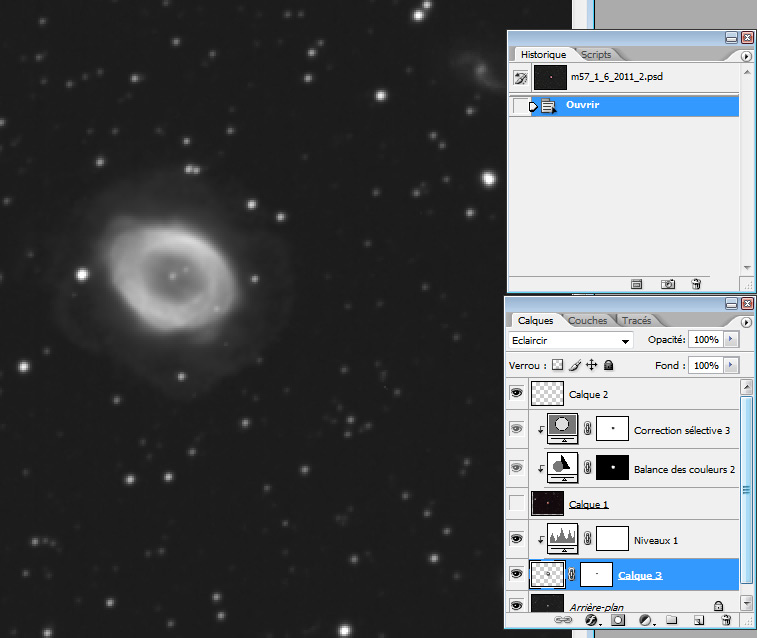Select the Calque 1 layer name
The image size is (757, 638).
point(589,504)
